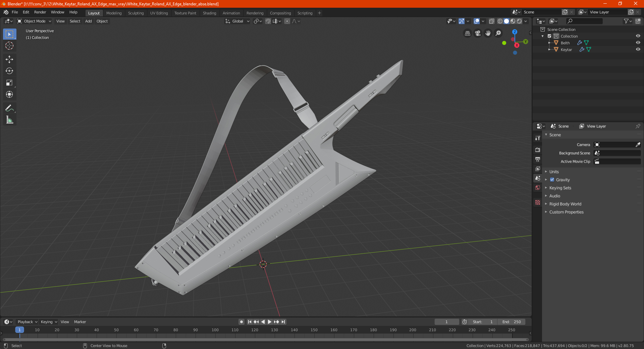This screenshot has width=644, height=349.
Task: Add a new workspace tab
Action: point(319,13)
